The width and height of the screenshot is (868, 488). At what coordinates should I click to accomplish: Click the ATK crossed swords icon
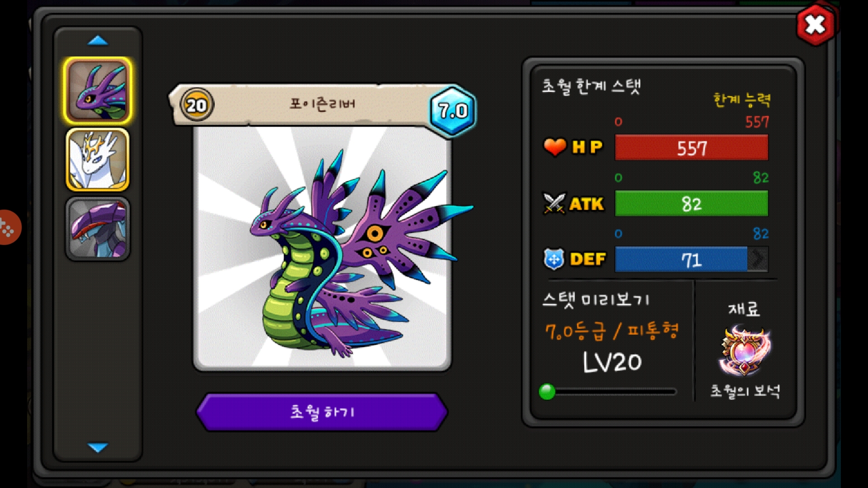click(554, 203)
